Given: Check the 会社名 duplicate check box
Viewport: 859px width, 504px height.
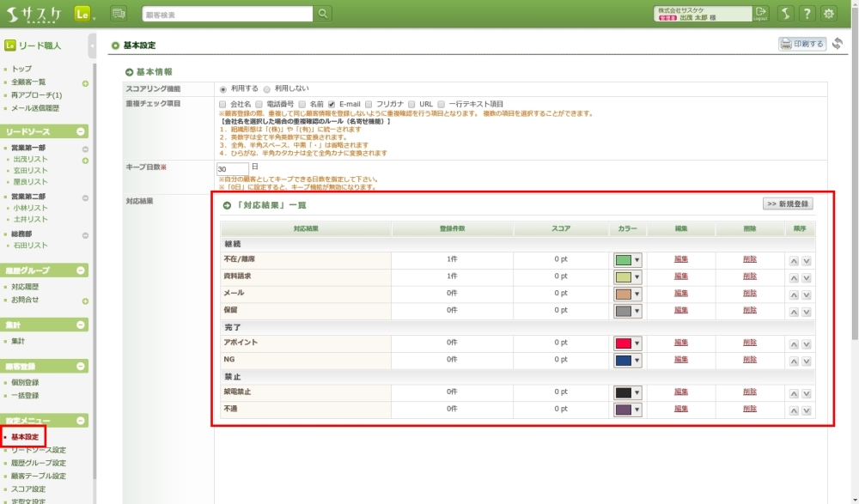Looking at the screenshot, I should 223,104.
